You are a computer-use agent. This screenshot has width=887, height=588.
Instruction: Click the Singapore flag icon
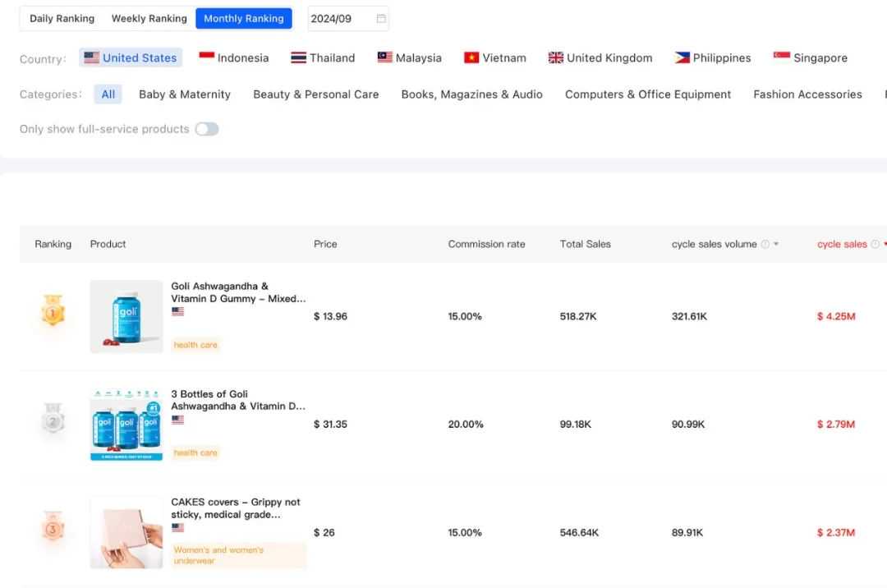(781, 57)
